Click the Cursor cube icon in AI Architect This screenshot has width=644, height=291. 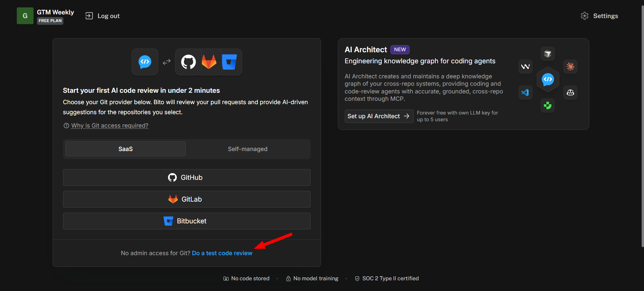(x=547, y=54)
